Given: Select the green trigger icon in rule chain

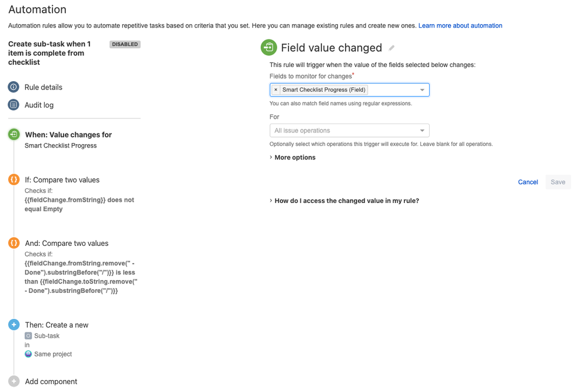Looking at the screenshot, I should [x=14, y=134].
